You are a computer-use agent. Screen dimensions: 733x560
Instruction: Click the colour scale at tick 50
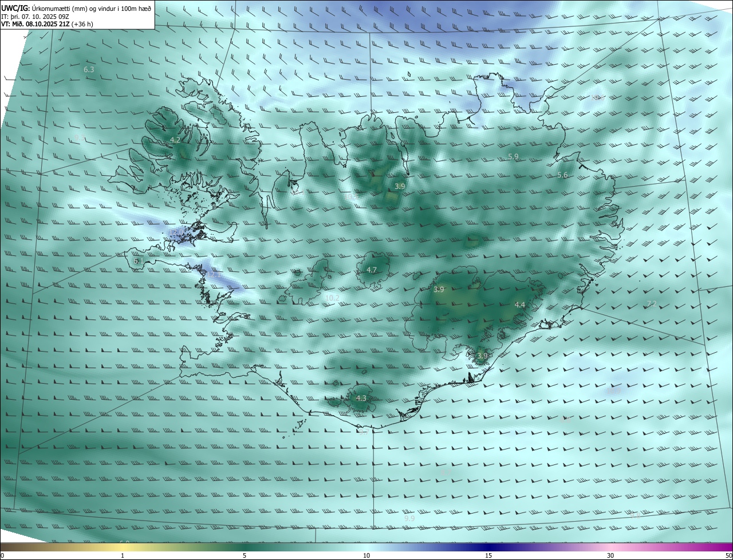coord(728,555)
